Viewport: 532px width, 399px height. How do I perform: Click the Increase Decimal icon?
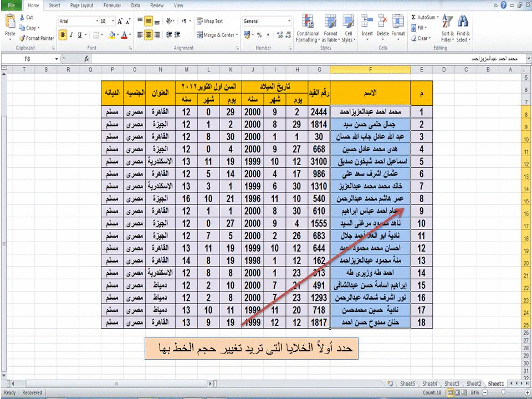tap(280, 35)
